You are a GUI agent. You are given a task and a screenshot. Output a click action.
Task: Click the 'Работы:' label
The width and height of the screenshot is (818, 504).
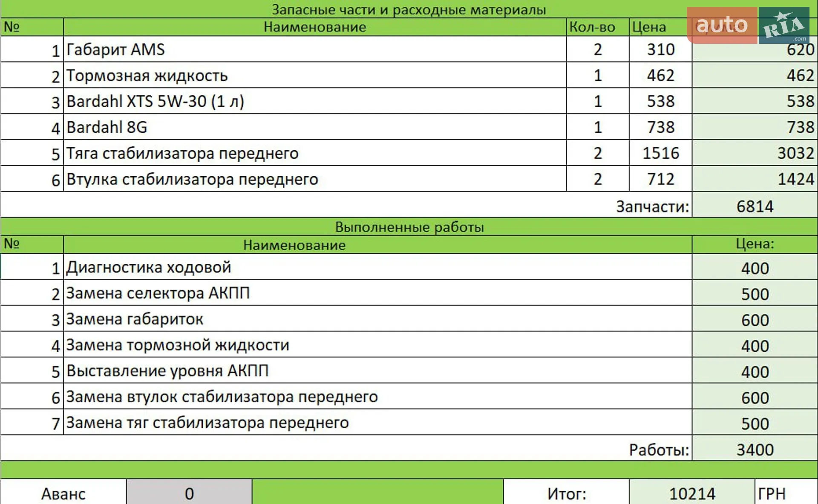[x=659, y=450]
